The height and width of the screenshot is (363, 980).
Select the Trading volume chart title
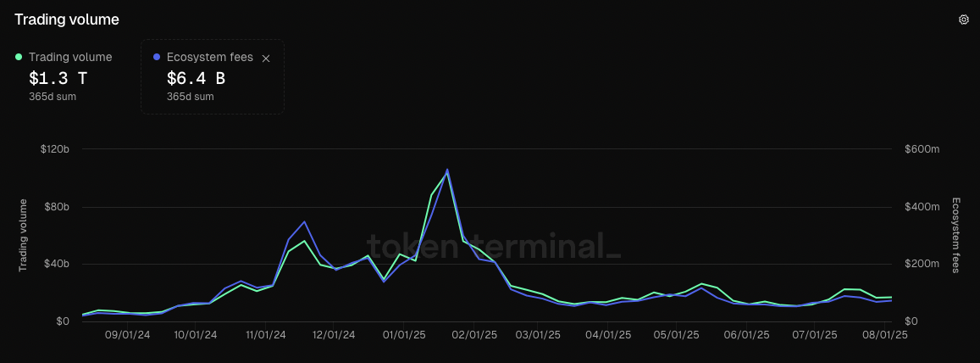click(x=67, y=20)
